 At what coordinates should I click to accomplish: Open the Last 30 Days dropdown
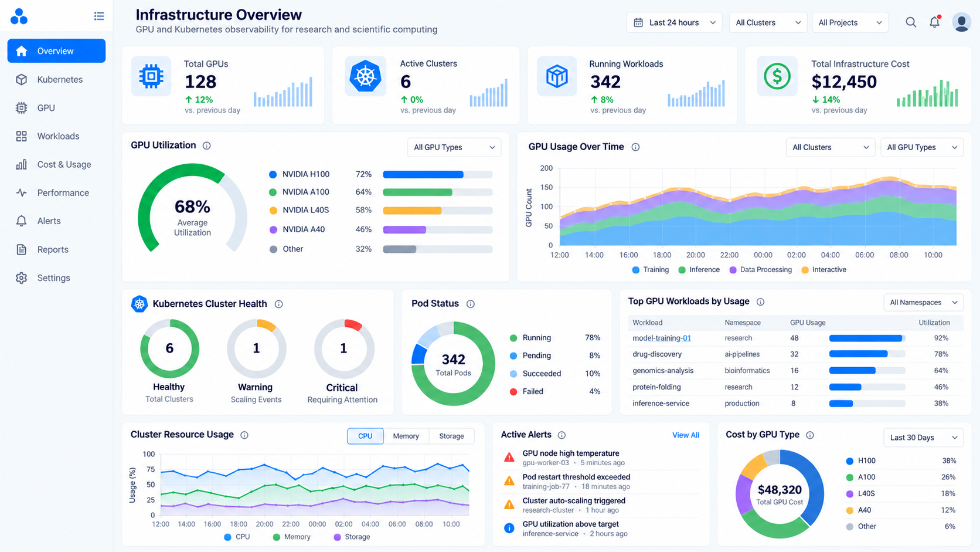(x=923, y=438)
